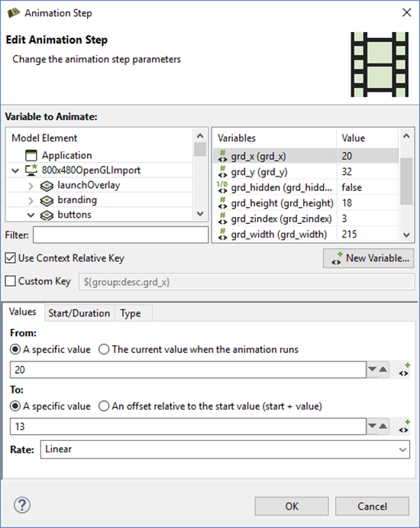This screenshot has width=420, height=528.
Task: Select the branding tree item
Action: pyautogui.click(x=77, y=200)
